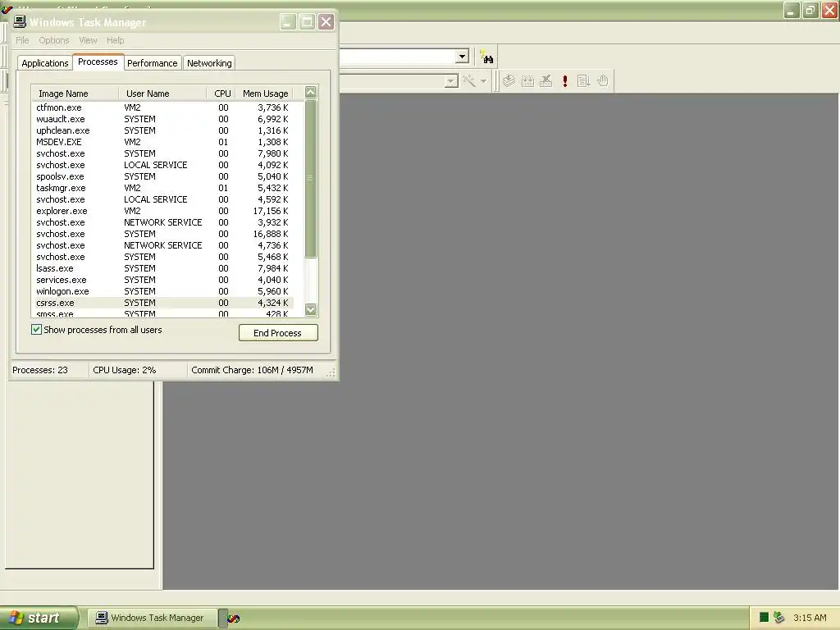The width and height of the screenshot is (840, 630).
Task: Switch to the Applications tab
Action: click(x=45, y=63)
